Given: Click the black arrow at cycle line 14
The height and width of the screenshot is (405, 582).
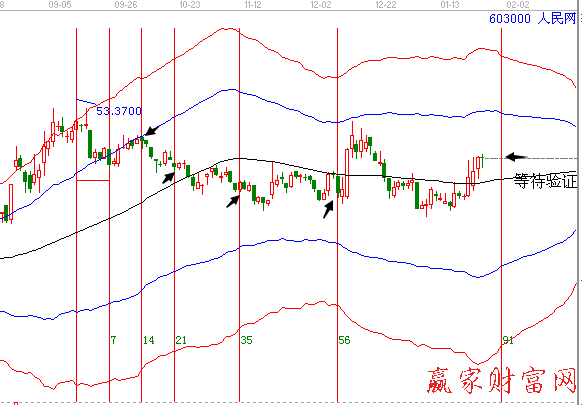Looking at the screenshot, I should (x=152, y=130).
